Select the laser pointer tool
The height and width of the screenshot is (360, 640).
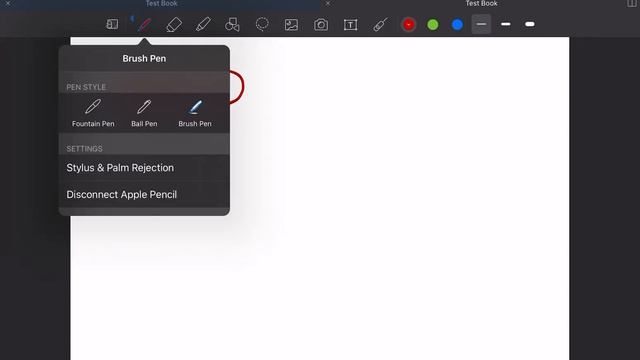pos(380,24)
